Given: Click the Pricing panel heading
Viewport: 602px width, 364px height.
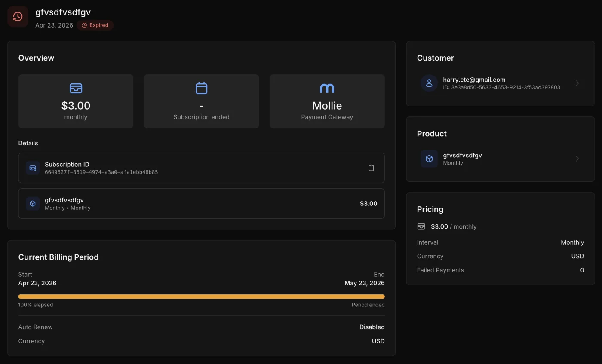Looking at the screenshot, I should click(x=430, y=209).
